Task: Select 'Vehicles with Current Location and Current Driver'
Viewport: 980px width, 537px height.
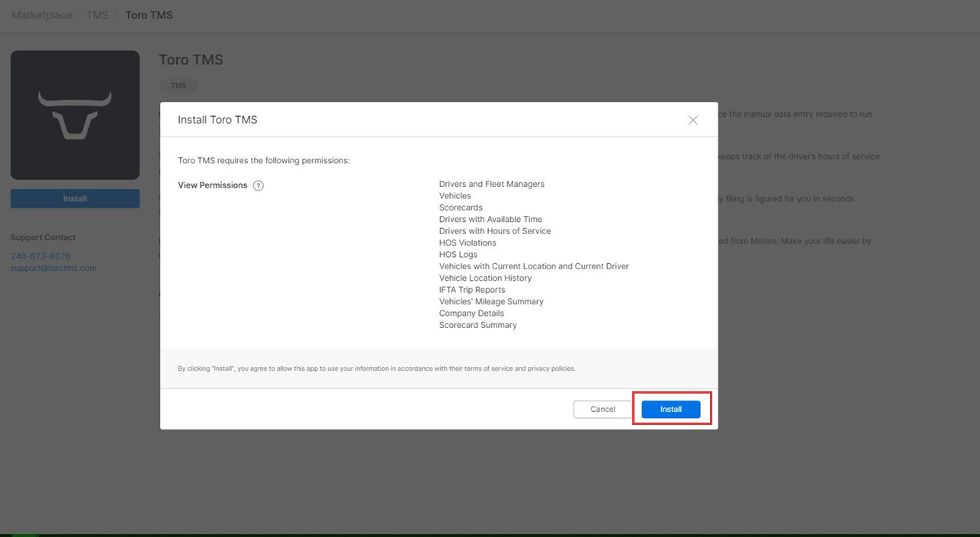Action: point(534,266)
